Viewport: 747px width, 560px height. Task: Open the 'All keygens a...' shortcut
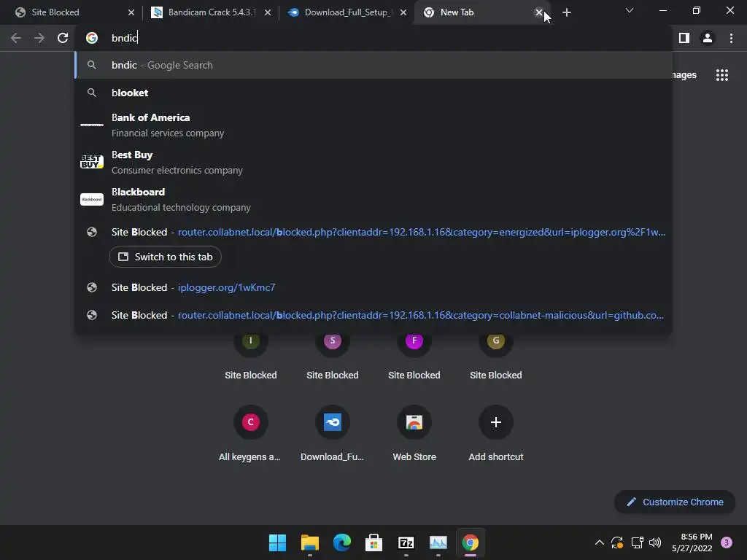pyautogui.click(x=251, y=433)
